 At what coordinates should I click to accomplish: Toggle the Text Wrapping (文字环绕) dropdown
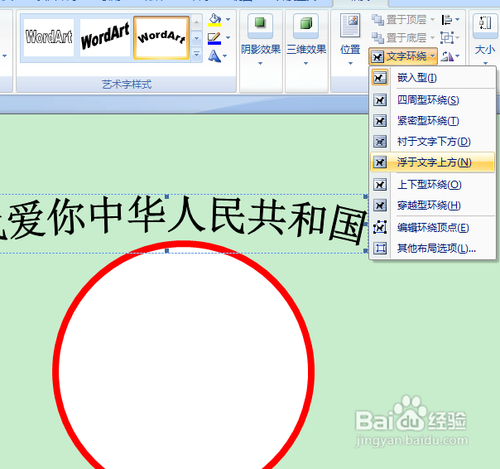[403, 57]
